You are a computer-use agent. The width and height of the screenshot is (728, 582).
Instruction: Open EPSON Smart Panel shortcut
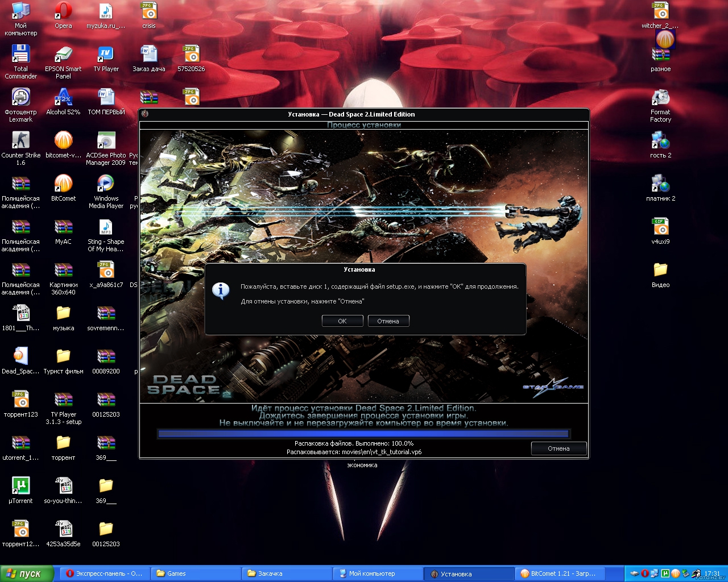(63, 62)
